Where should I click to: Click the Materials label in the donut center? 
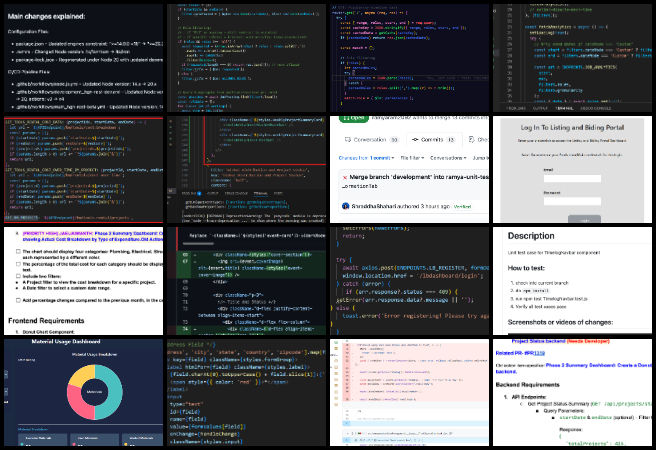pyautogui.click(x=94, y=392)
